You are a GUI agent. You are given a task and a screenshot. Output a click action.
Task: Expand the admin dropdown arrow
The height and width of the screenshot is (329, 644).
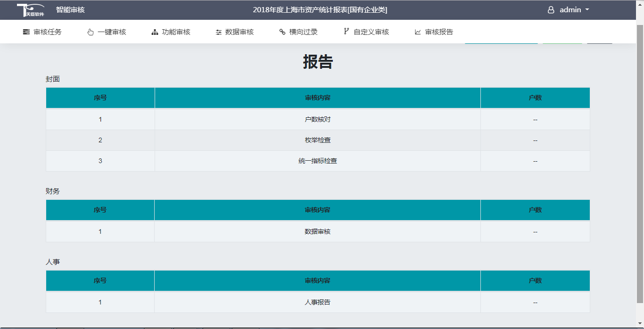pos(587,10)
